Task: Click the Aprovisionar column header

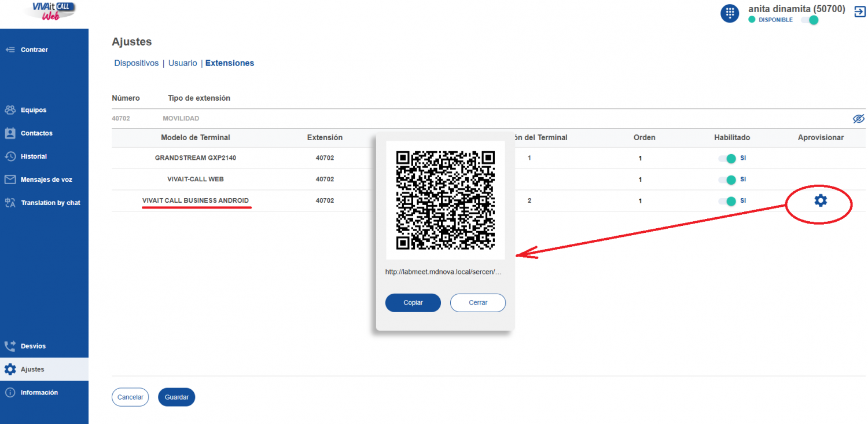Action: click(x=821, y=137)
